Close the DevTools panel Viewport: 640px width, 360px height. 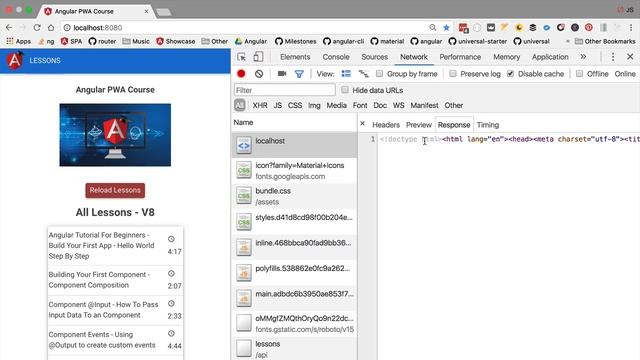click(x=630, y=57)
